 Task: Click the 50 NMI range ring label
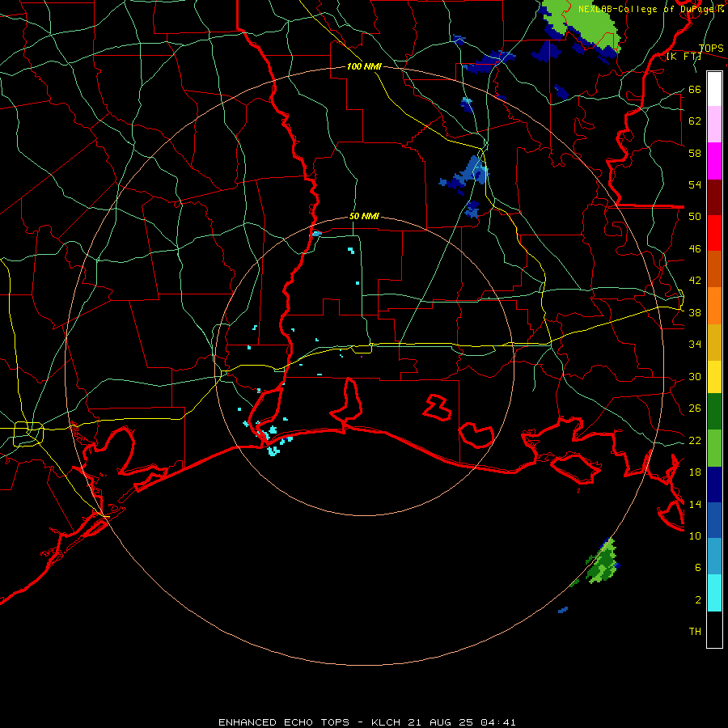click(x=364, y=216)
